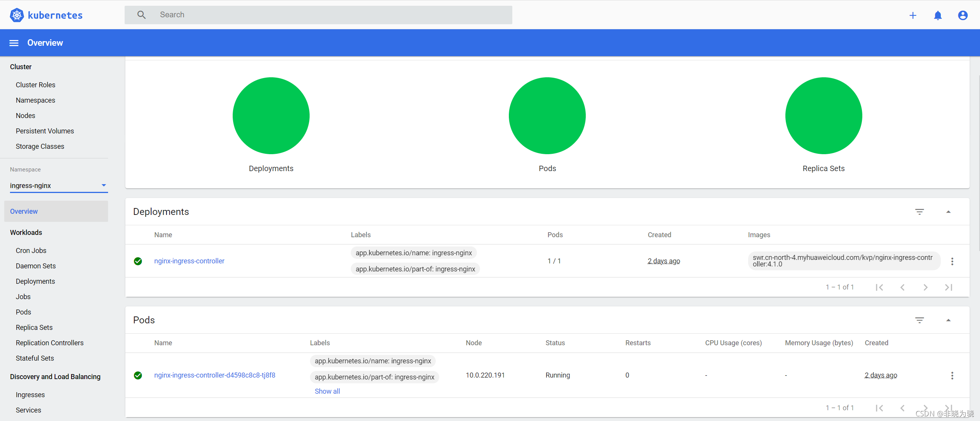Click the green Deployments status circle
This screenshot has width=980, height=421.
(x=271, y=116)
